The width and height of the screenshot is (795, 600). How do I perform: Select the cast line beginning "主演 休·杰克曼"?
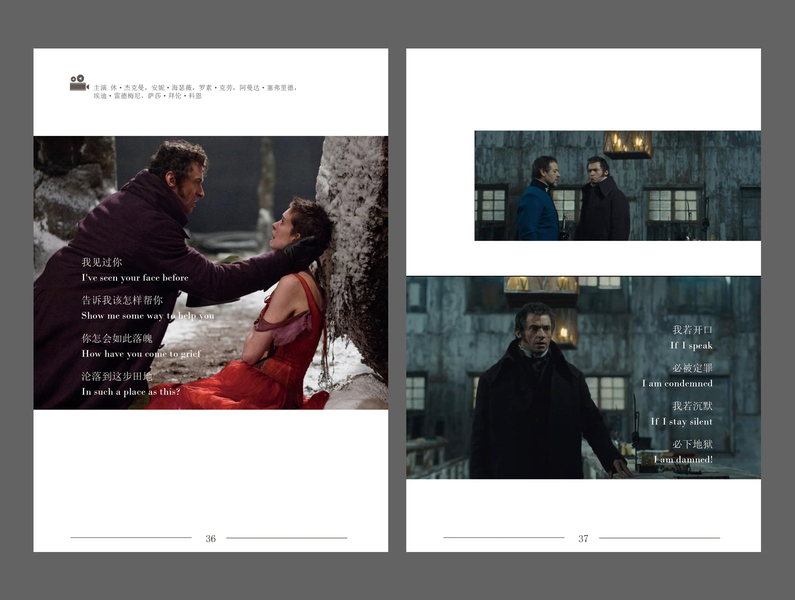coord(195,88)
